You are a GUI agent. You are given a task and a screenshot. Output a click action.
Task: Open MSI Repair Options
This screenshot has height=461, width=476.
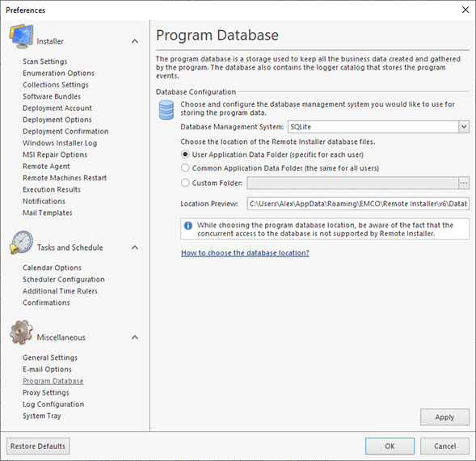tap(55, 154)
